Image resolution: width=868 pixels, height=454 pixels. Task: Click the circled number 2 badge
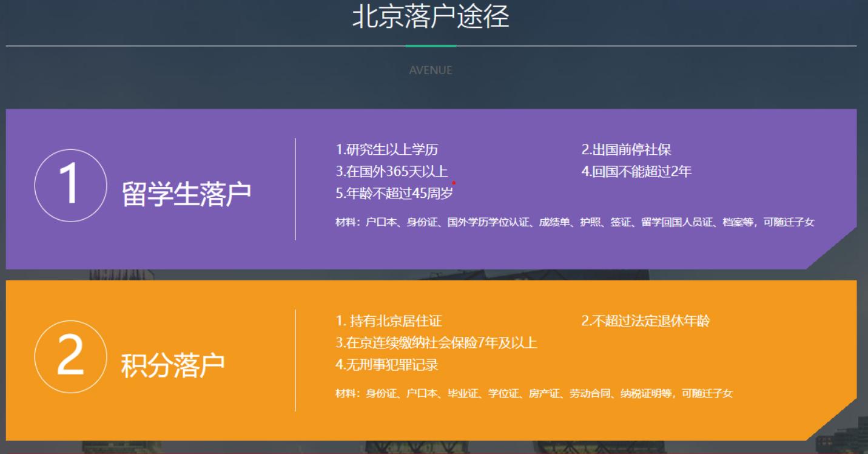(70, 355)
